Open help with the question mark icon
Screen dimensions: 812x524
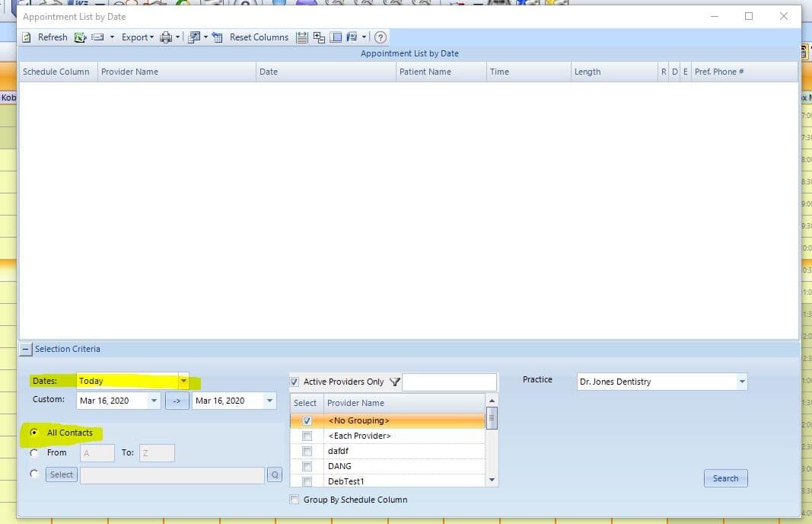(380, 37)
